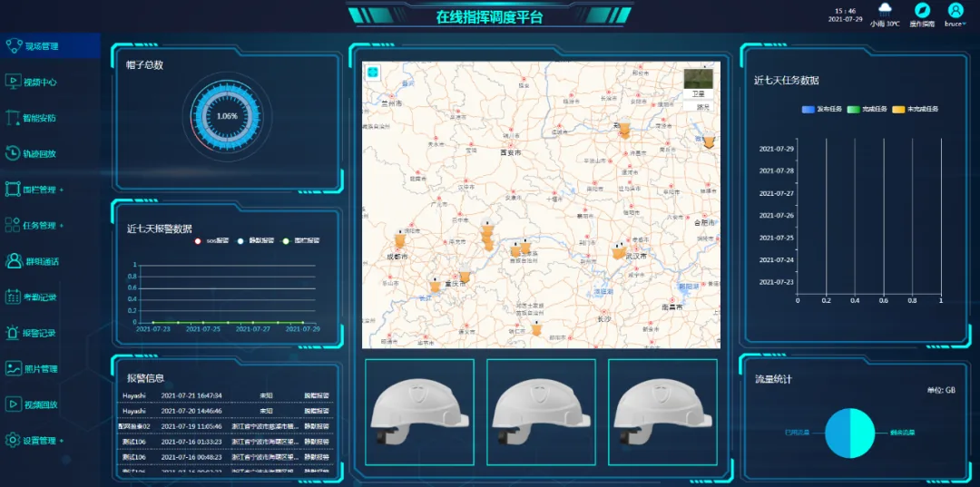Open the 任务管理 task menu item

[x=34, y=225]
